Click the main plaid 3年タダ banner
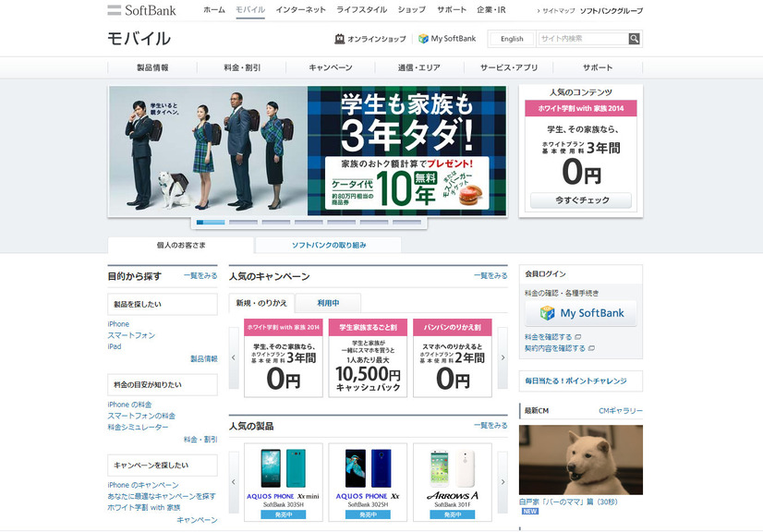The image size is (763, 532). coord(308,151)
